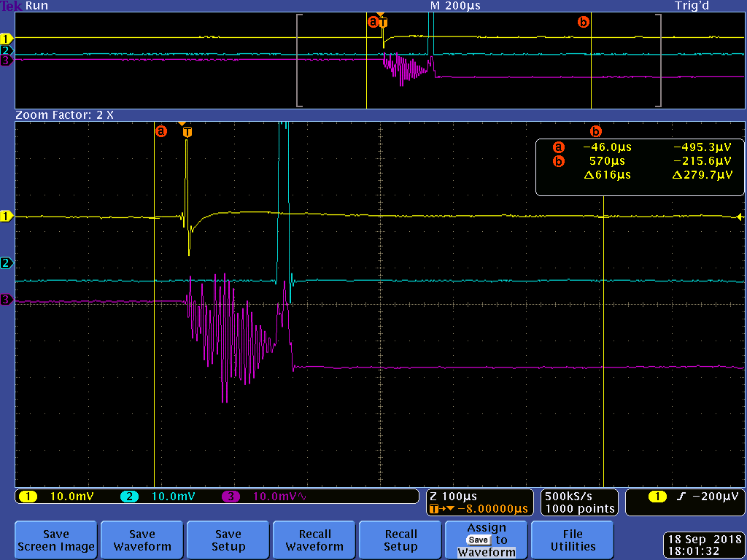Click the Trig'd status indicator
The height and width of the screenshot is (560, 747).
coord(692,6)
